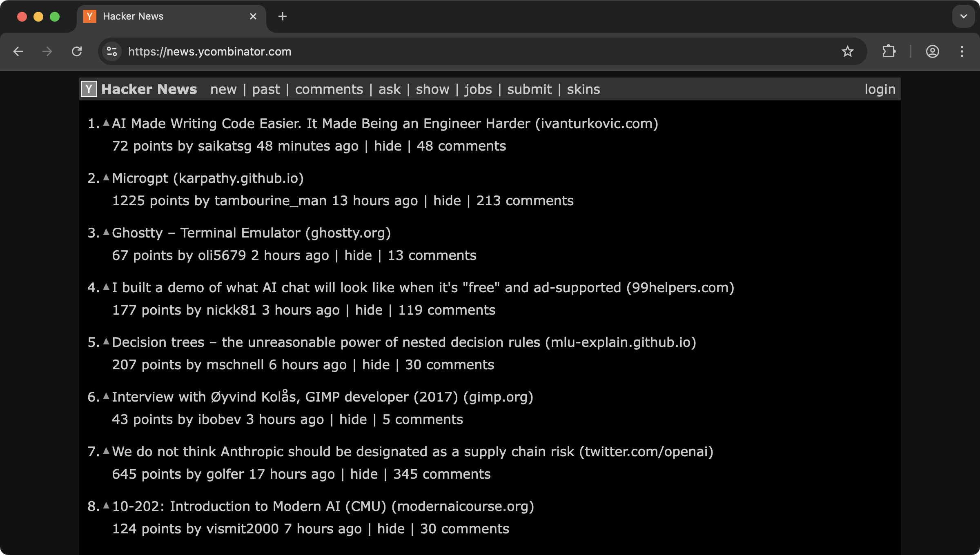Open the 'jobs' navigation link
Image resolution: width=980 pixels, height=555 pixels.
478,89
